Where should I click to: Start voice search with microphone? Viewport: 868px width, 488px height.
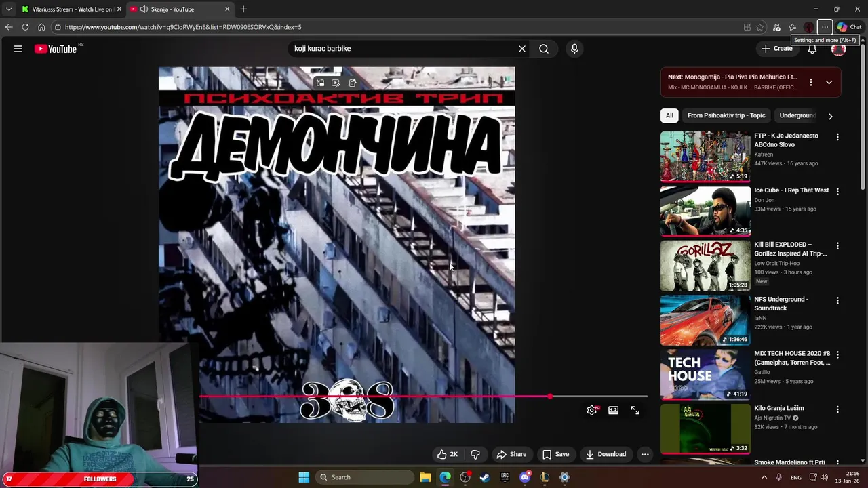click(574, 49)
